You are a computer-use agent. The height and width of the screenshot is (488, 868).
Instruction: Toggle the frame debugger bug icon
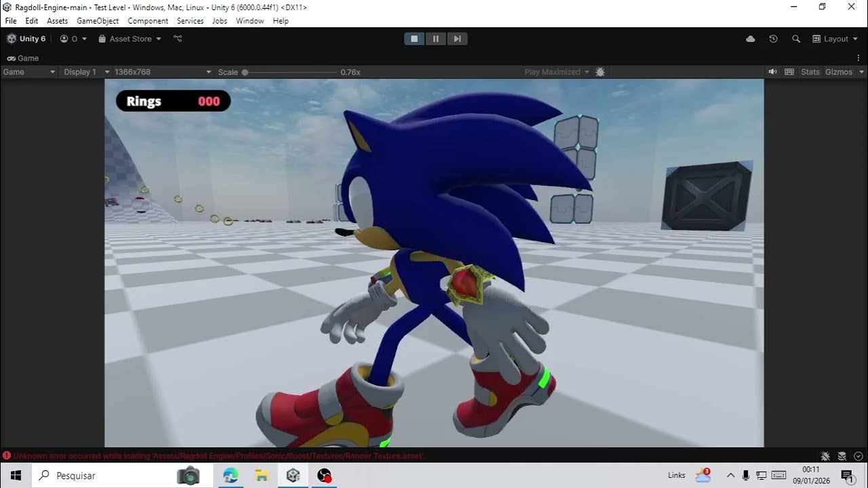pos(600,72)
